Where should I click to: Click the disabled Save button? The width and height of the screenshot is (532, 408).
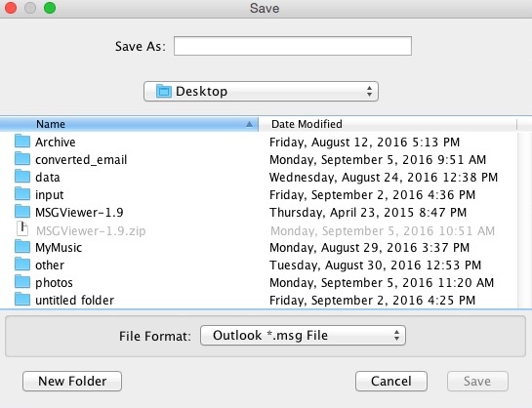477,382
